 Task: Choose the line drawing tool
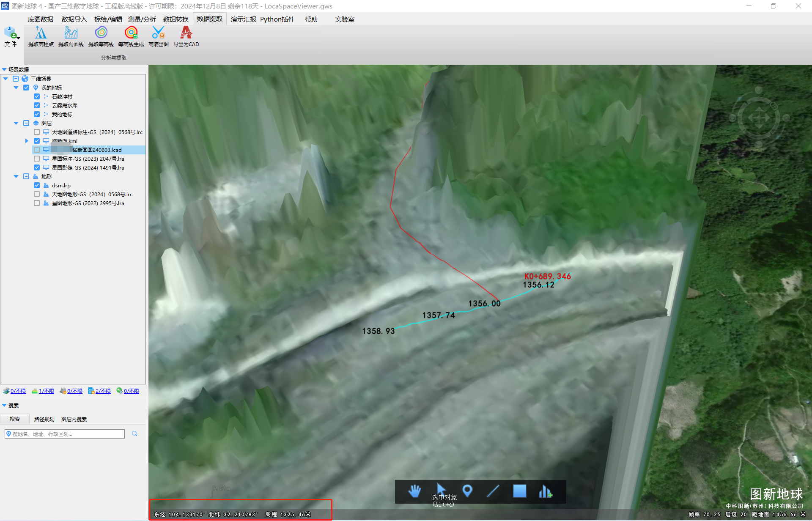pos(493,491)
